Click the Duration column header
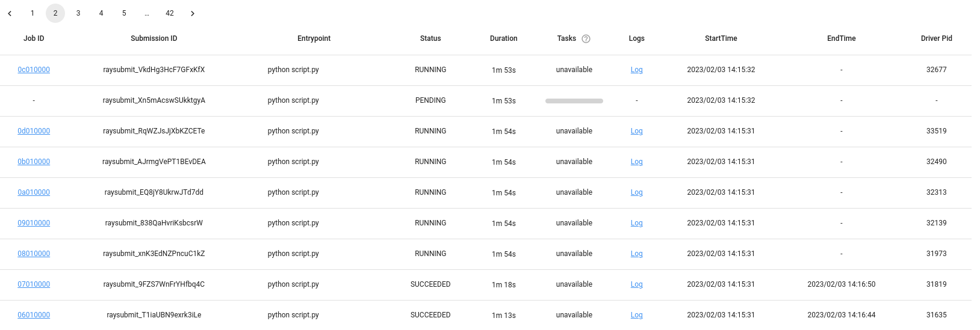Screen dimensions: 980x330 [x=504, y=38]
